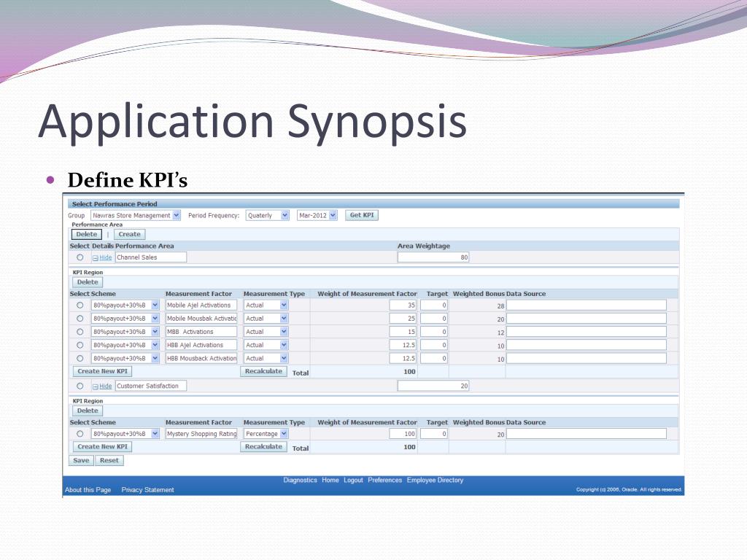Open the About this Page link

[x=88, y=489]
